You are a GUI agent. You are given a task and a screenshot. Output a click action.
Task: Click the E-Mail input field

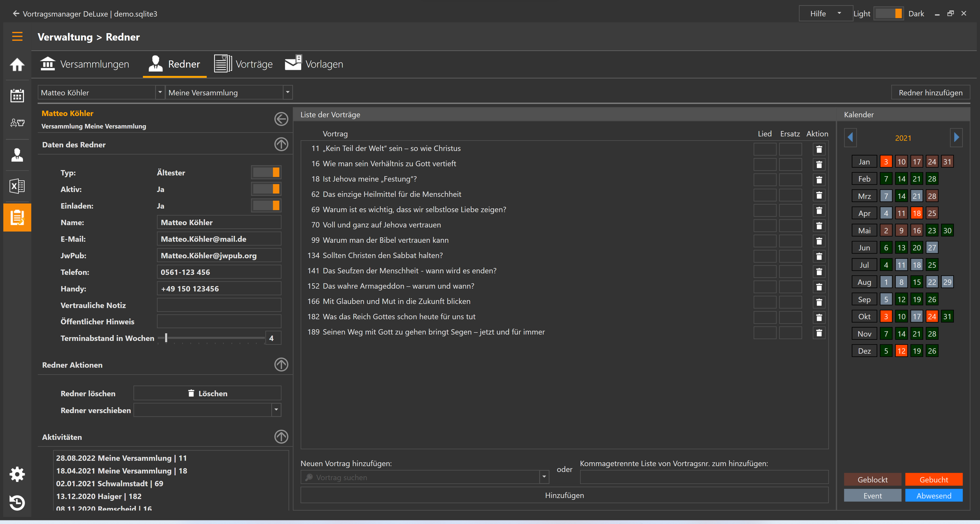pos(219,239)
